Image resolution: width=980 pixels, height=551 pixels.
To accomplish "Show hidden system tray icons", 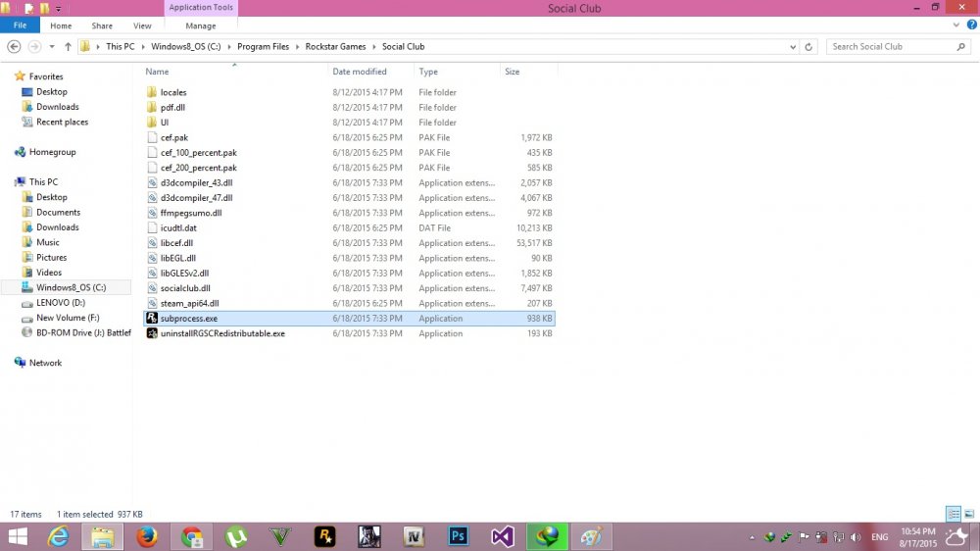I will tap(752, 537).
